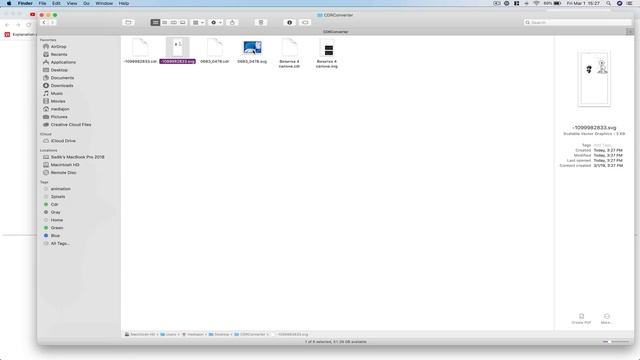Switch to icon view
640x360 pixels.
(155, 22)
